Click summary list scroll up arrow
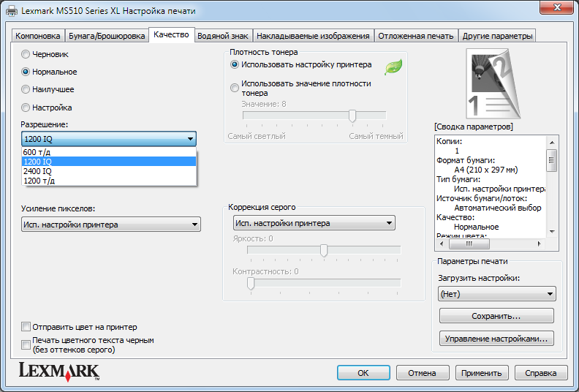Screen dimensions: 579x392 click(x=552, y=142)
